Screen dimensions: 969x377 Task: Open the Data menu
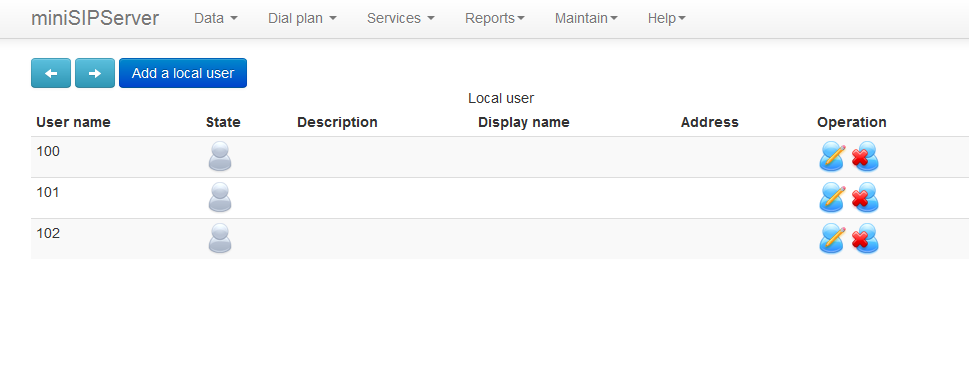(216, 19)
